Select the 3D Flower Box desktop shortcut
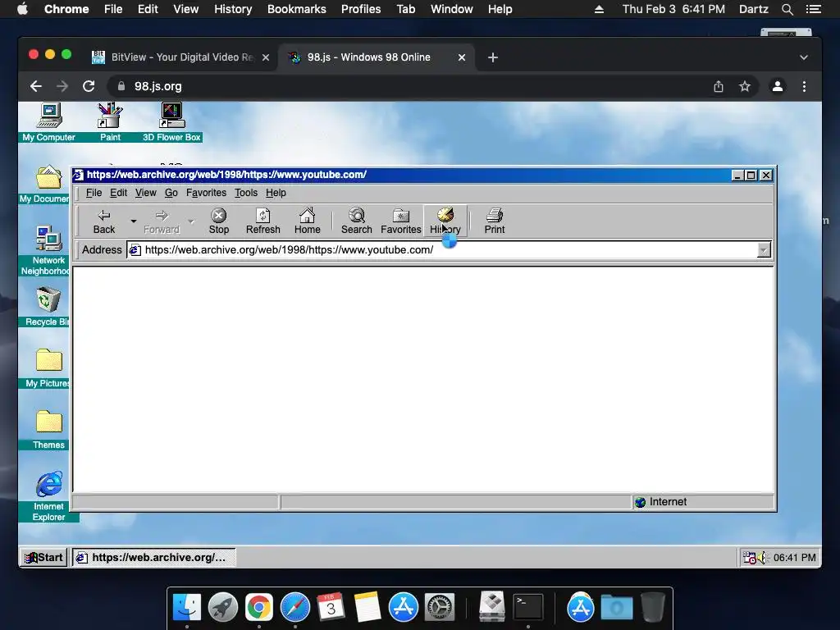Image resolution: width=840 pixels, height=630 pixels. click(171, 122)
